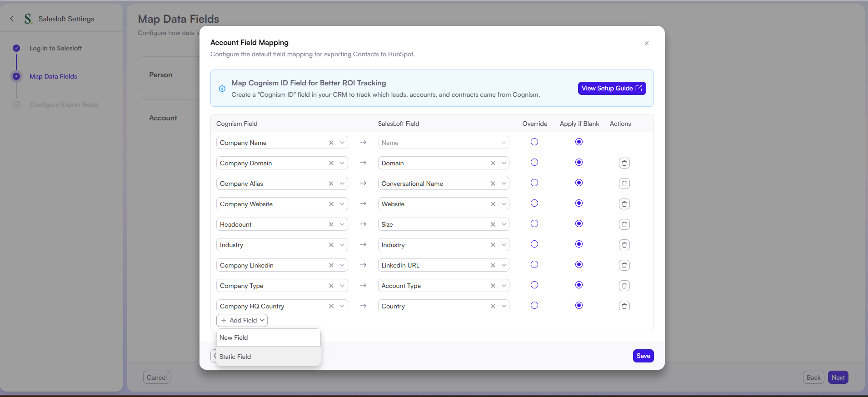Clear the Company Name Cognism field
Screen dimensions: 868x397
[x=331, y=143]
